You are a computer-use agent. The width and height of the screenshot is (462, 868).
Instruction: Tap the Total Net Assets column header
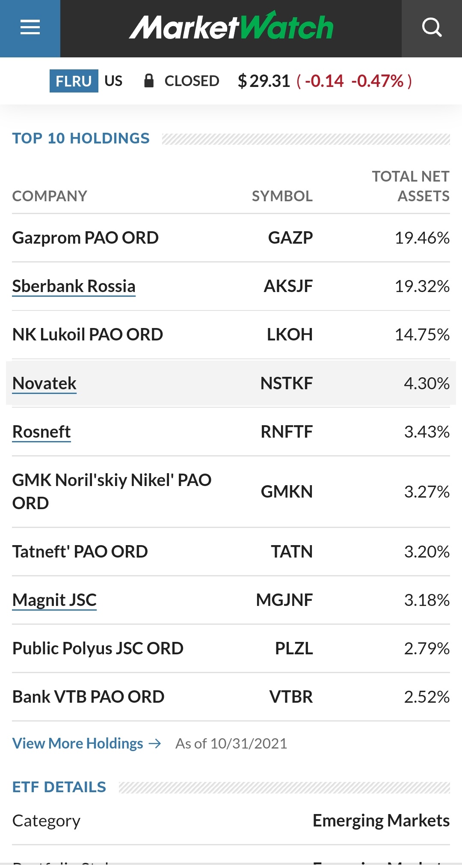click(x=410, y=186)
